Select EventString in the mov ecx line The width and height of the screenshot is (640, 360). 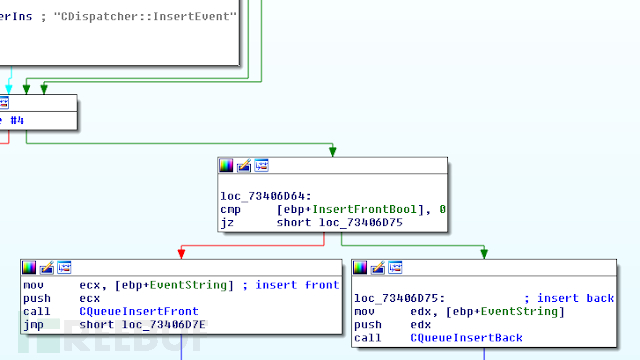188,285
